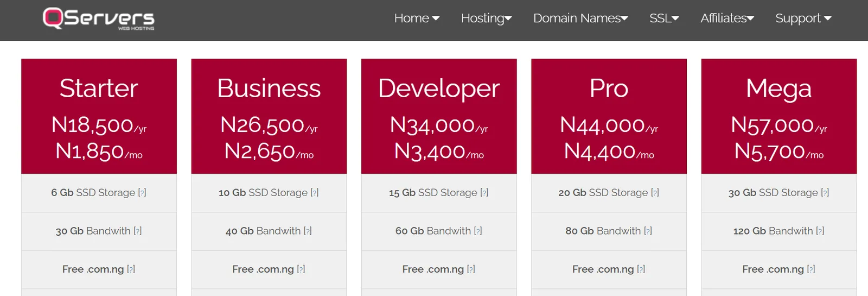Select the Developer plan heading
This screenshot has height=296, width=868.
(x=439, y=89)
